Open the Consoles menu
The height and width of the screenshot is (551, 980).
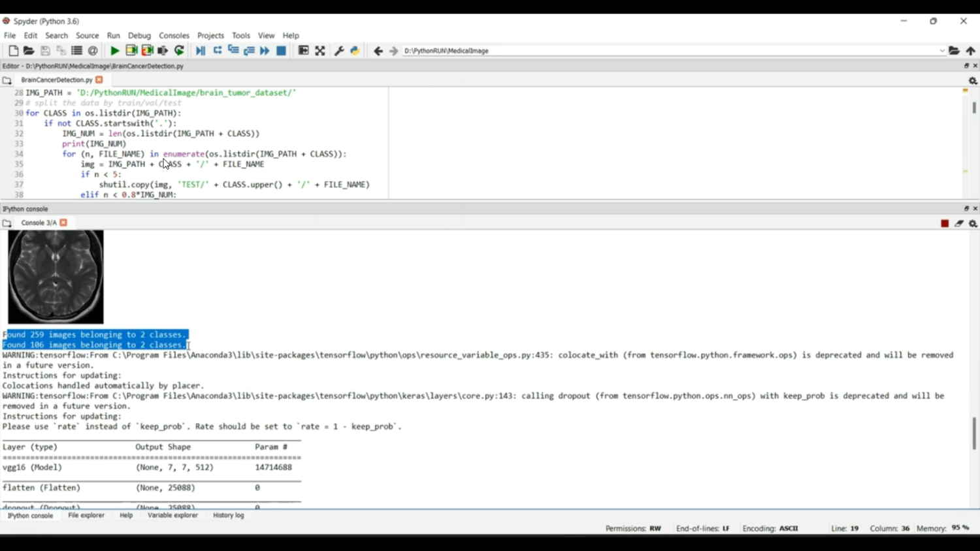174,36
